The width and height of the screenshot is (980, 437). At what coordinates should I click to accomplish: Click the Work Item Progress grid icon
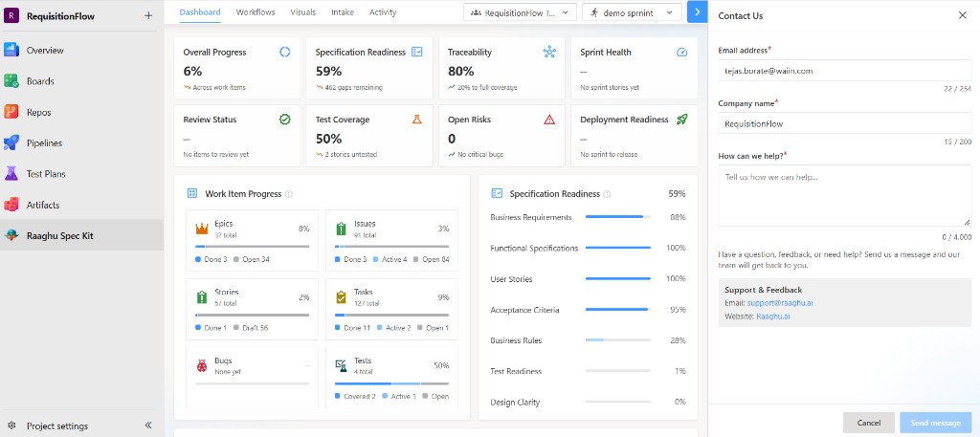click(192, 193)
